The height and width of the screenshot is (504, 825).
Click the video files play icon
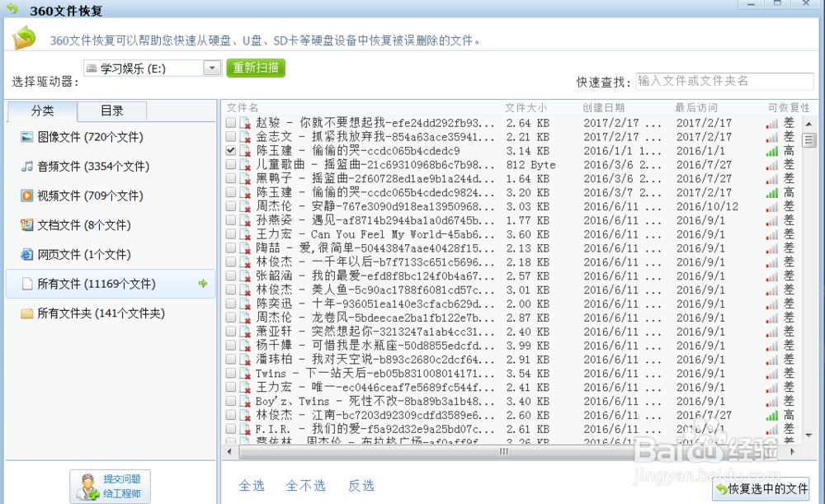(27, 195)
